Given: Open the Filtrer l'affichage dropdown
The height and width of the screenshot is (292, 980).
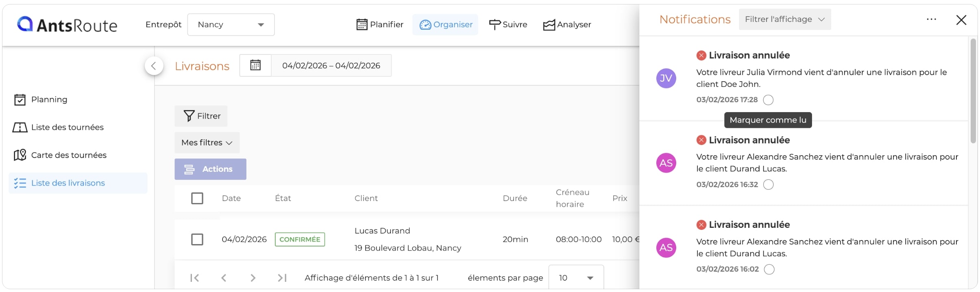Looking at the screenshot, I should click(785, 19).
